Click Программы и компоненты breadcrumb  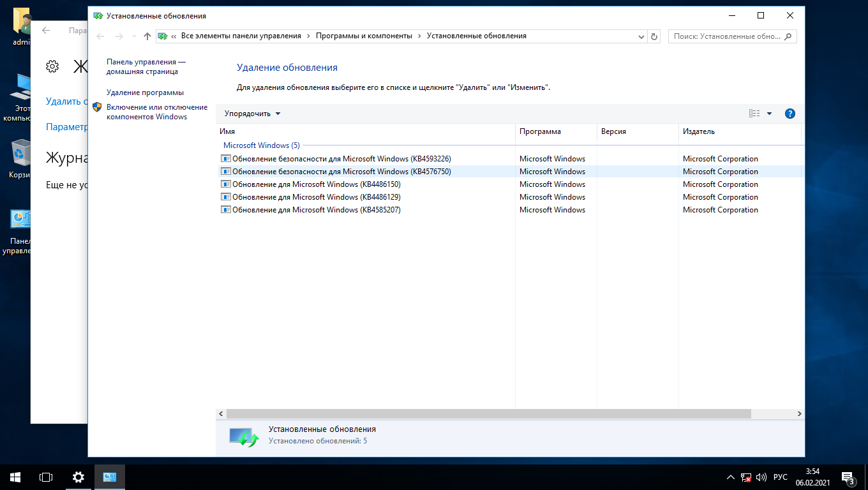coord(364,36)
